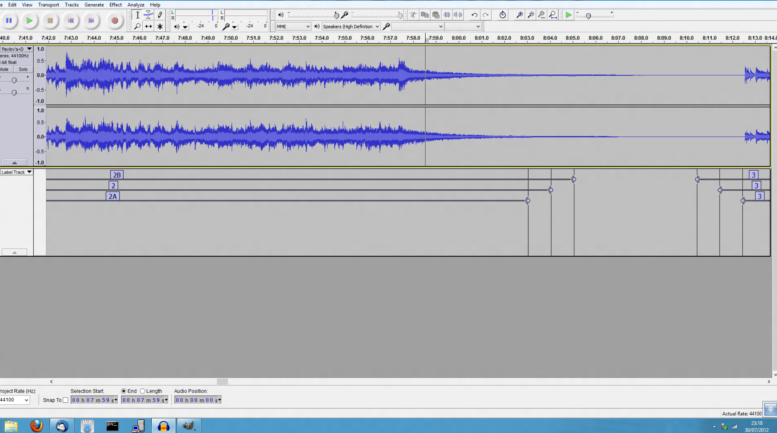Select the Draw (pencil) tool

point(160,15)
